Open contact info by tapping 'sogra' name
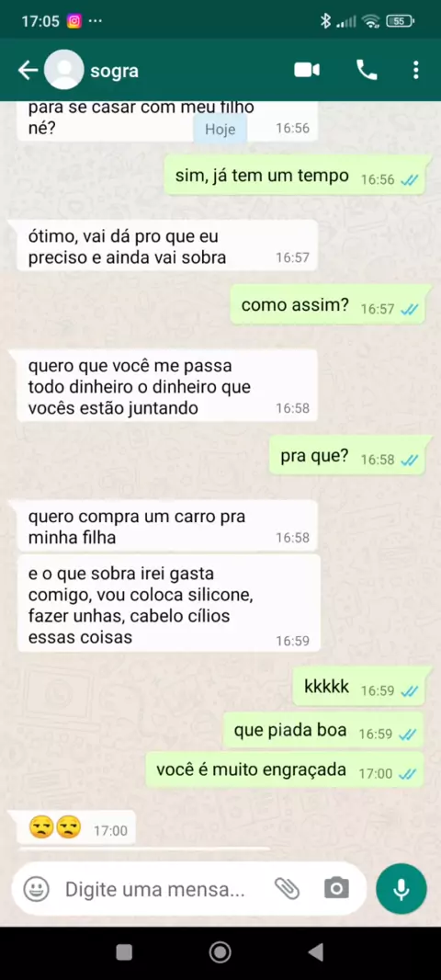The width and height of the screenshot is (441, 980). pos(114,72)
